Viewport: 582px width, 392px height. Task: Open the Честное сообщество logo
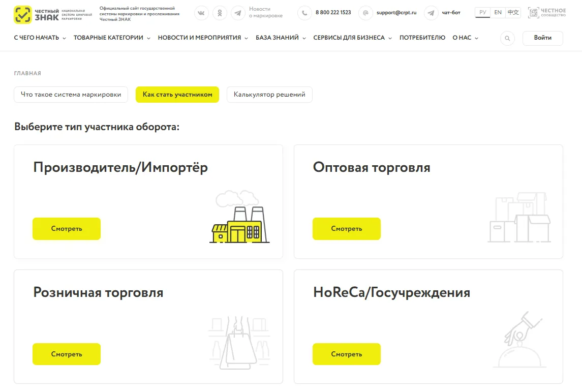click(x=546, y=13)
